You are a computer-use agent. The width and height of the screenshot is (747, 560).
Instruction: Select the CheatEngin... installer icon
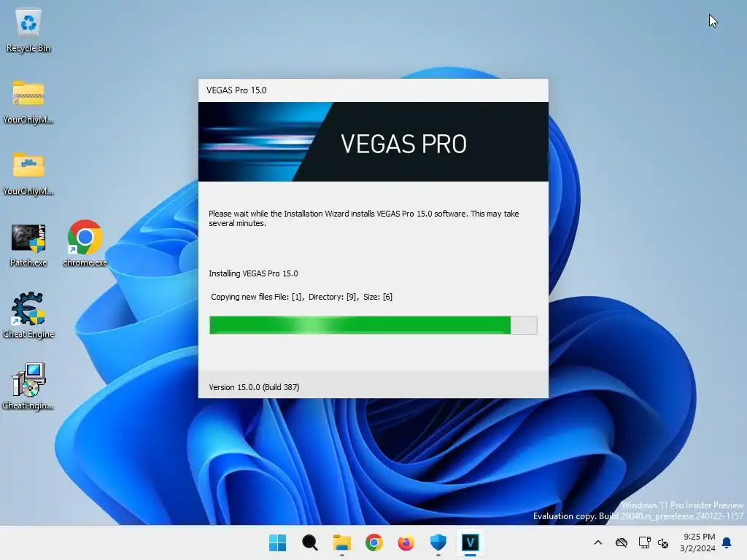(x=28, y=386)
